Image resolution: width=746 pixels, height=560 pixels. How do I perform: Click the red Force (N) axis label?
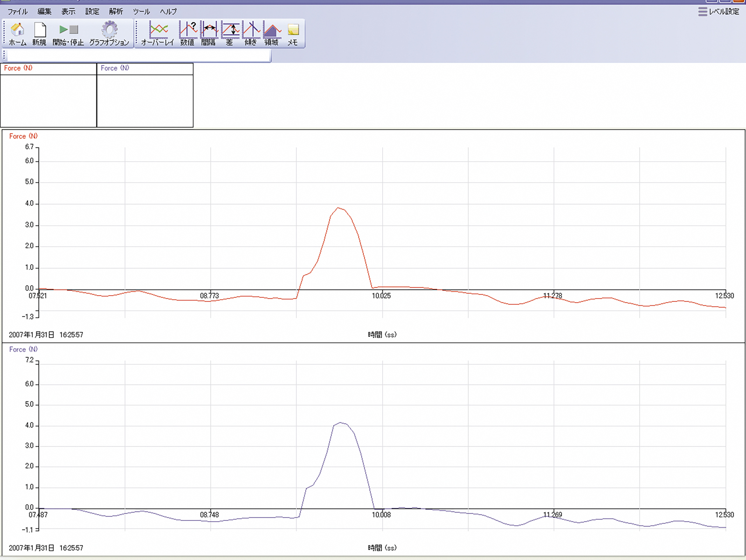(23, 136)
